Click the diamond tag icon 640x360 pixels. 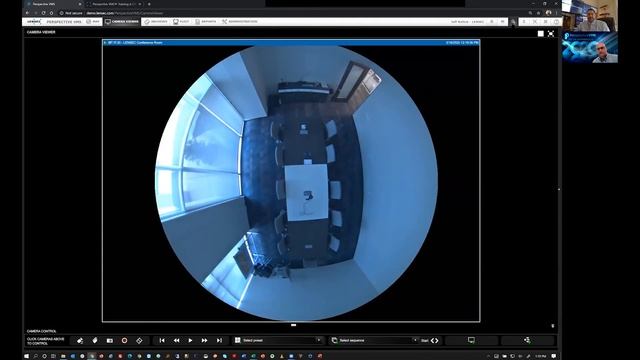139,340
